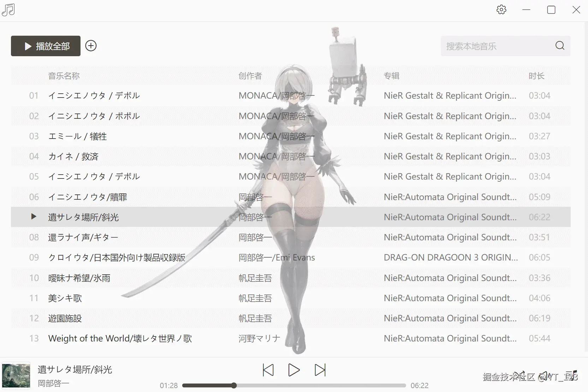Click the bottom bar title 遺サレタ場所/斜光
588x392 pixels.
[x=75, y=369]
